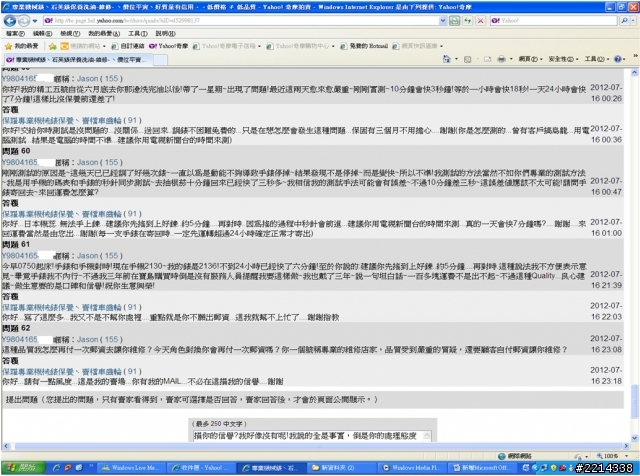This screenshot has width=640, height=476.
Task: Expand 網頁快訊圖庫 favorites dropdown
Action: point(441,46)
